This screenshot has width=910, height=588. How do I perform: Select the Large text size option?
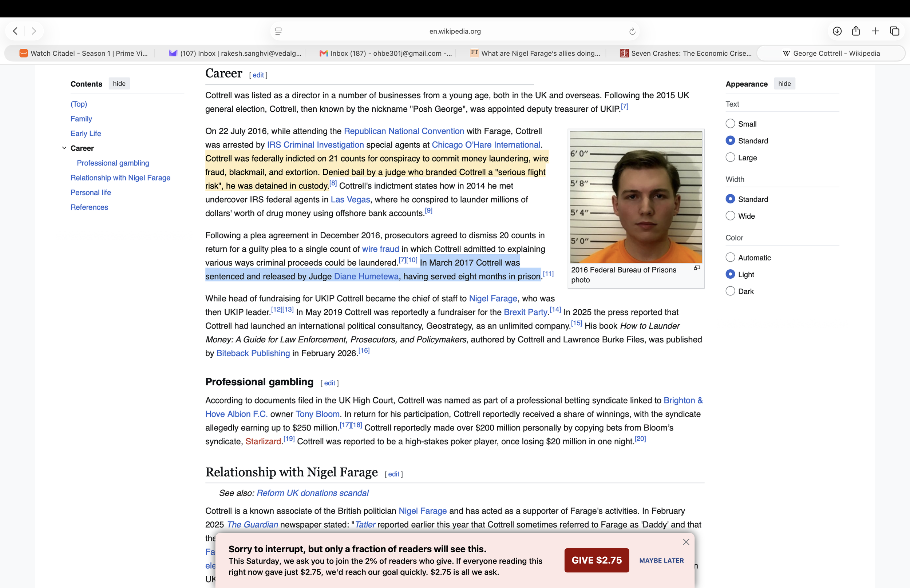click(x=730, y=157)
